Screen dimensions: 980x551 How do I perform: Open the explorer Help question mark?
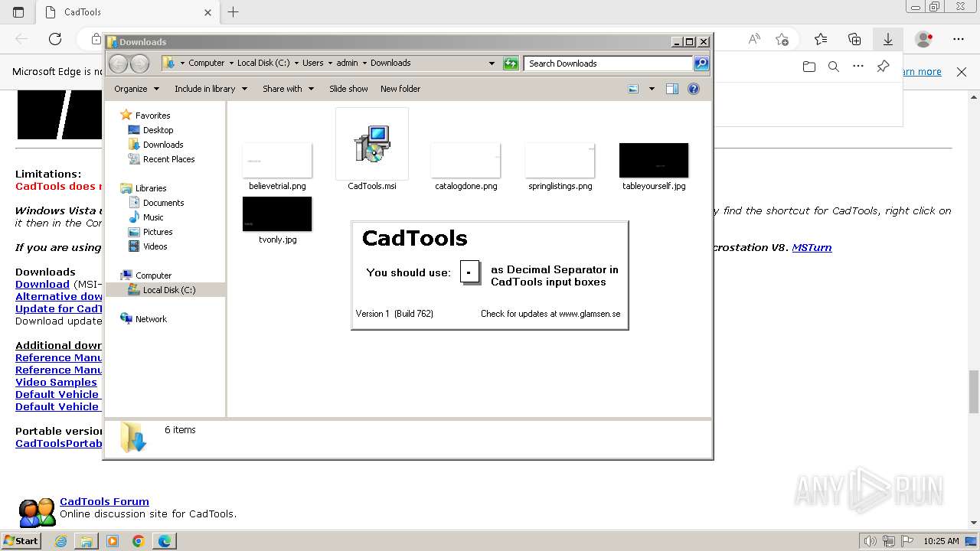(694, 89)
